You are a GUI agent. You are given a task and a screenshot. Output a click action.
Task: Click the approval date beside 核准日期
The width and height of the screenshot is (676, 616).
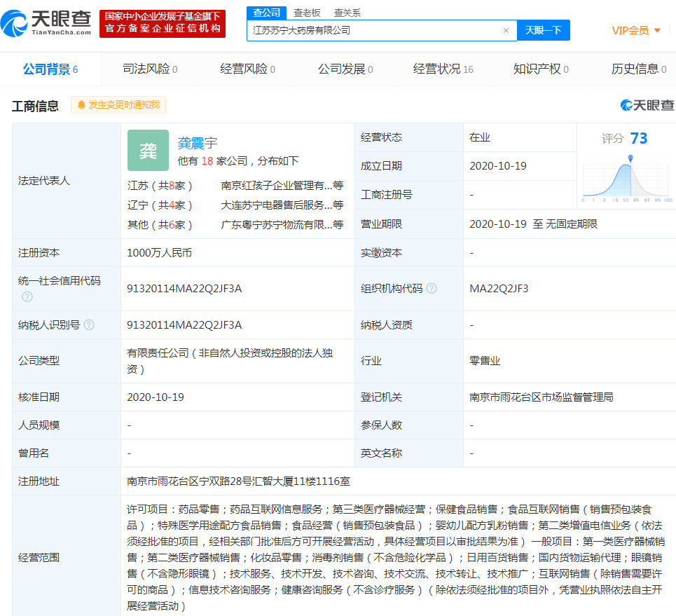(x=156, y=397)
